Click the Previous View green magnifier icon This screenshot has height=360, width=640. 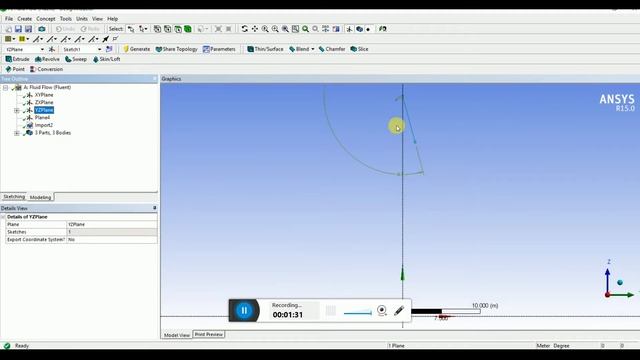pos(305,29)
